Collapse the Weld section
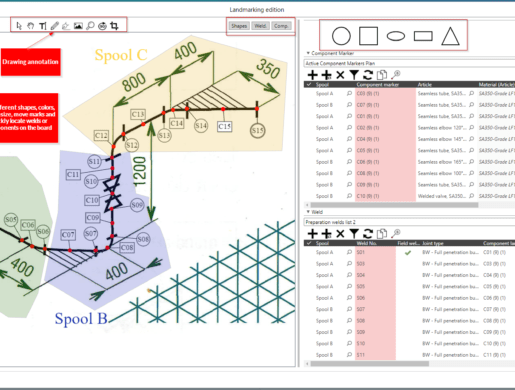515x390 pixels. coord(308,212)
